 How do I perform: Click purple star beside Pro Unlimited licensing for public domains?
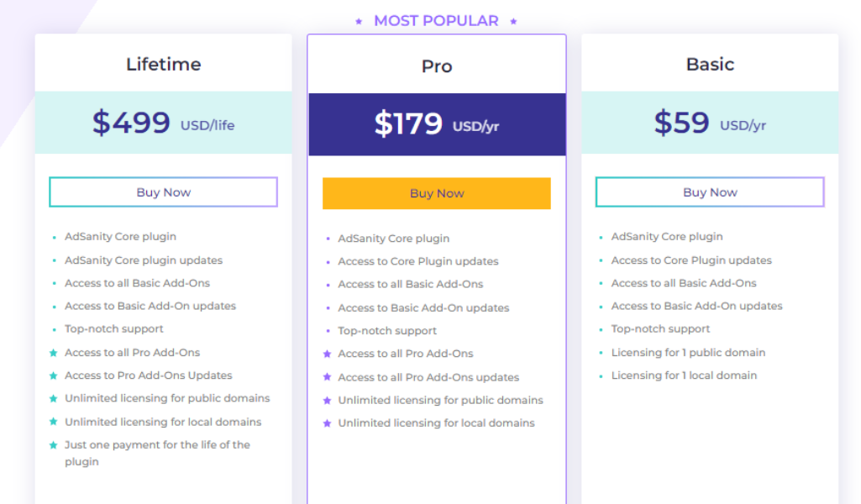pyautogui.click(x=328, y=400)
